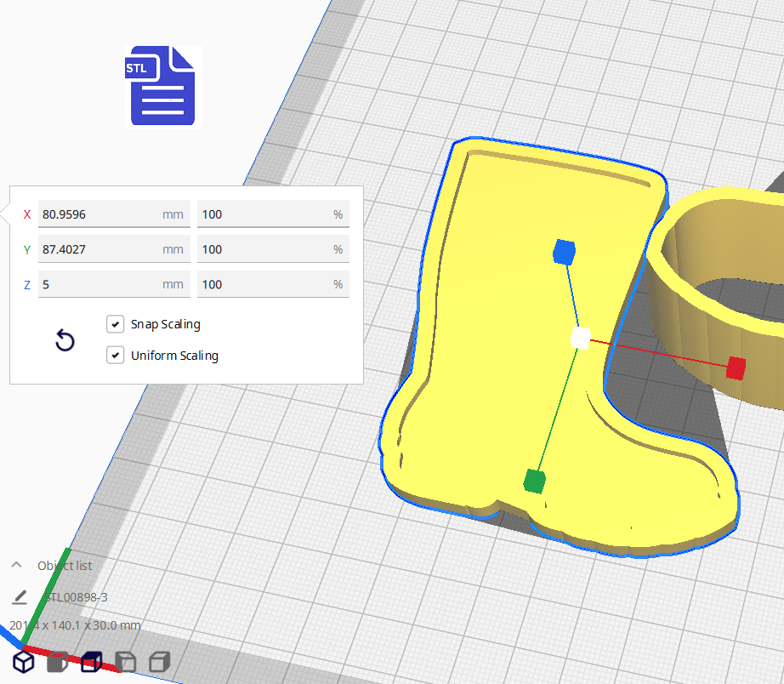Viewport: 784px width, 684px height.
Task: Switch to the Front view camera icon
Action: coord(57,662)
